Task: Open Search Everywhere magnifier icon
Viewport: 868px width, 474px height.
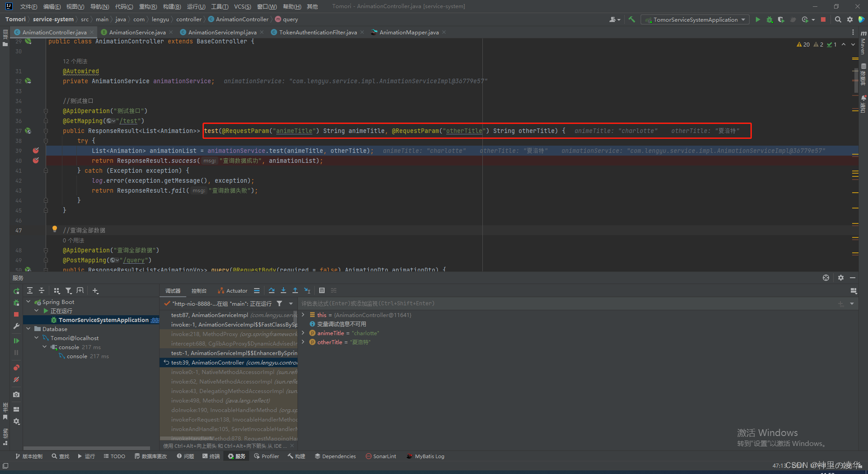Action: point(838,19)
